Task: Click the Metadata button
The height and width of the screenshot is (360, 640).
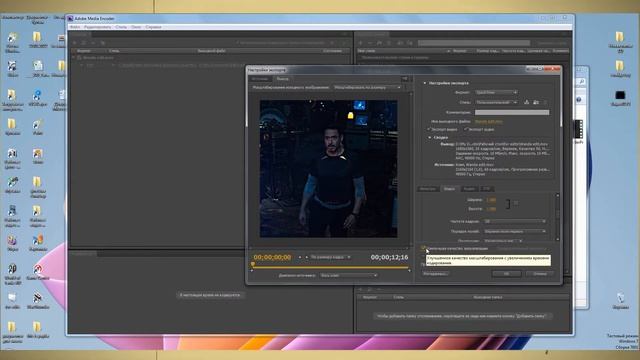Action: click(435, 274)
